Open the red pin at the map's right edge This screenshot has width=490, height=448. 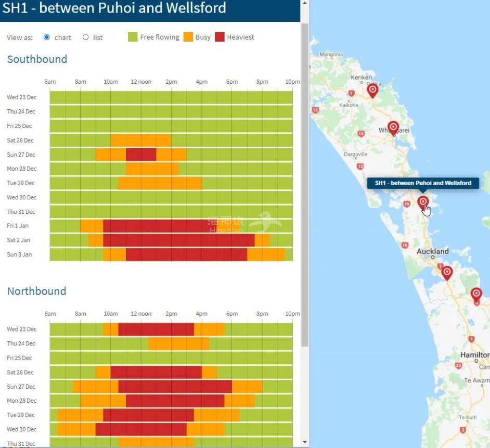coord(476,294)
